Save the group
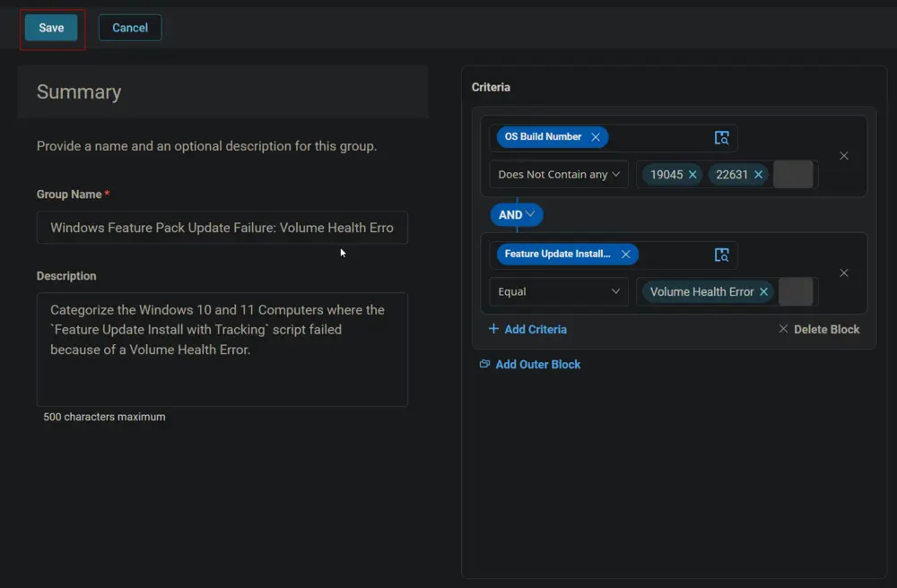This screenshot has height=588, width=897. pos(51,28)
